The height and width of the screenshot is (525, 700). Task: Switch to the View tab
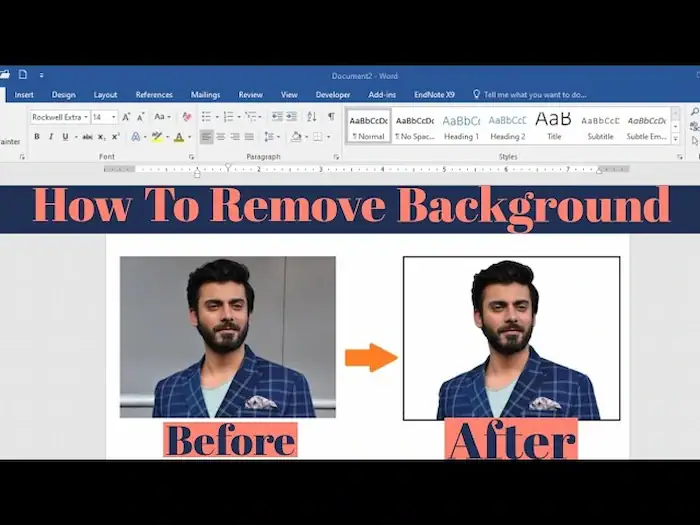[x=289, y=95]
